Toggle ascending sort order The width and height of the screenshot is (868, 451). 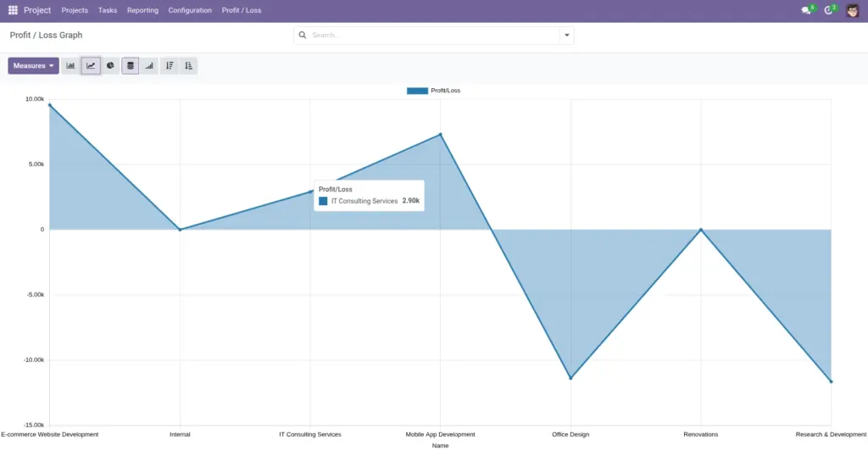pos(188,66)
